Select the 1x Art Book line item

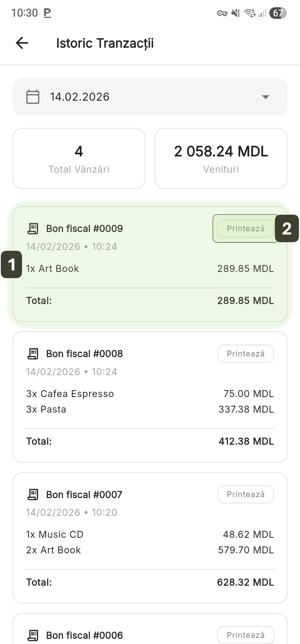click(53, 269)
